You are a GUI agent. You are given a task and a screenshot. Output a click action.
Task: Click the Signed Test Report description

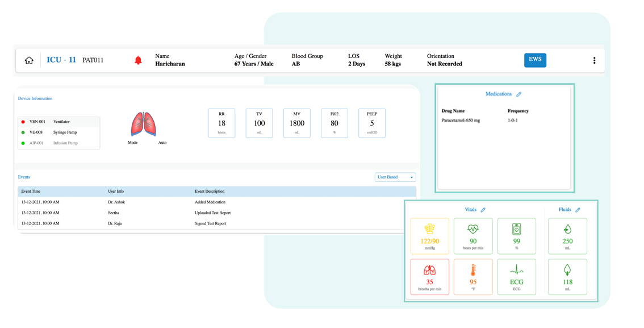tap(210, 223)
